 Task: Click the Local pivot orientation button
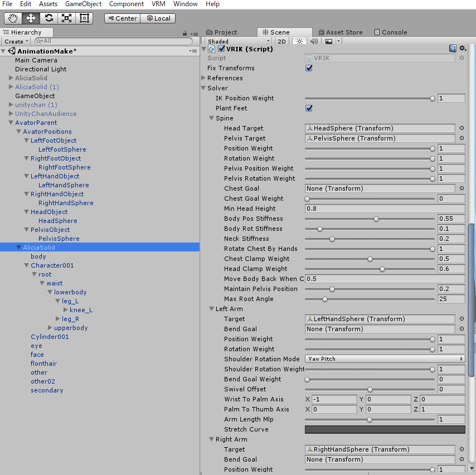pos(158,18)
